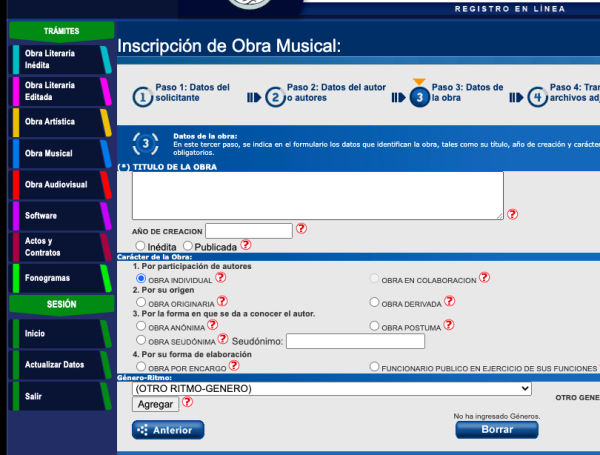This screenshot has width=600, height=455.
Task: Choose Obra Seudónima radio option
Action: coord(141,339)
